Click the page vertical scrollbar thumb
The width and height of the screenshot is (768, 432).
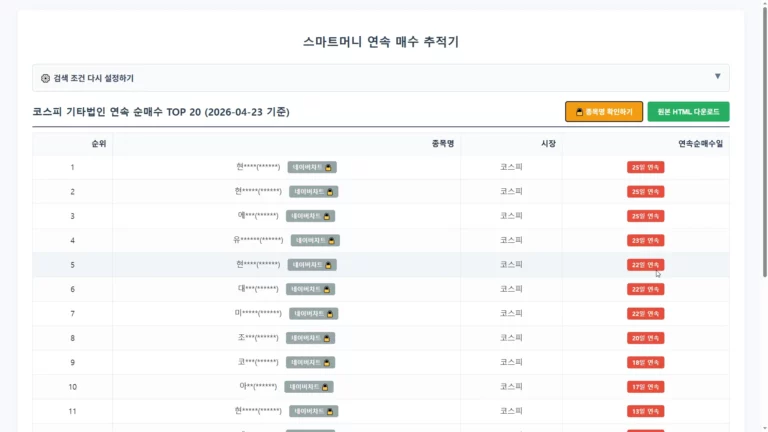point(764,140)
